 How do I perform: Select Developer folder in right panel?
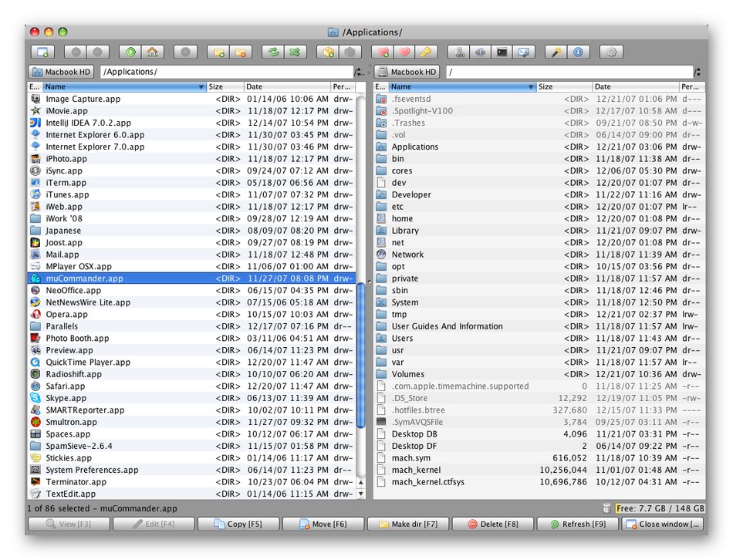click(x=539, y=194)
